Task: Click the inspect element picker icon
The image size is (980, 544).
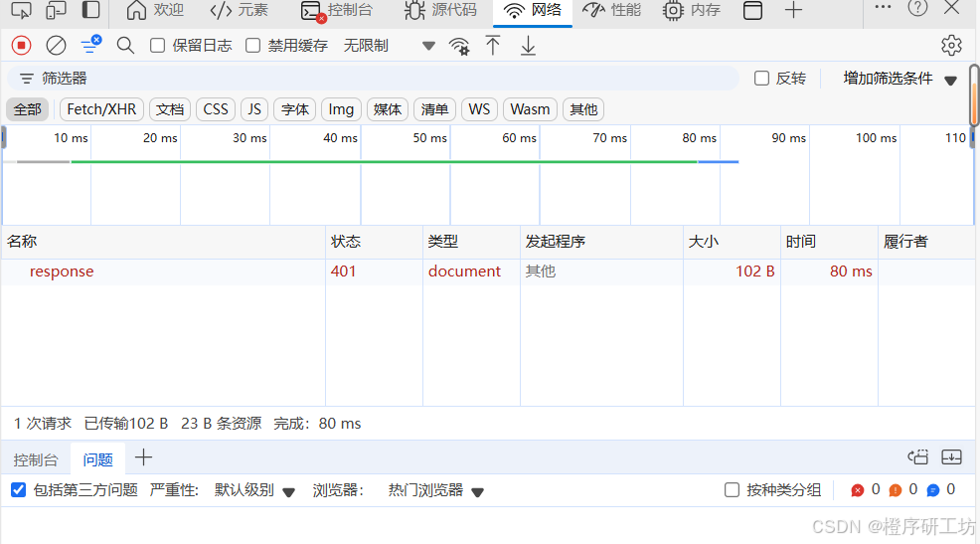Action: 21,10
